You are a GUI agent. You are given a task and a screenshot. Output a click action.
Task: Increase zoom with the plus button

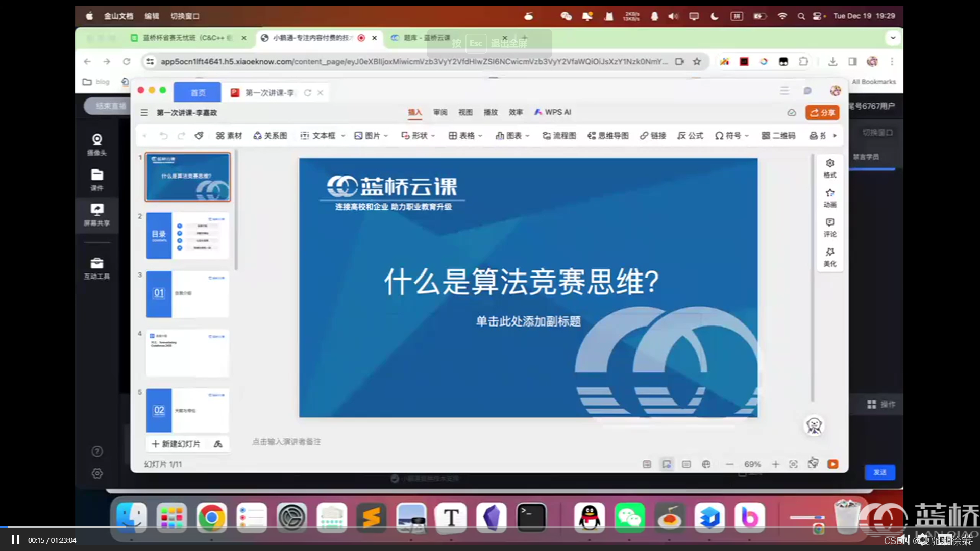[775, 464]
